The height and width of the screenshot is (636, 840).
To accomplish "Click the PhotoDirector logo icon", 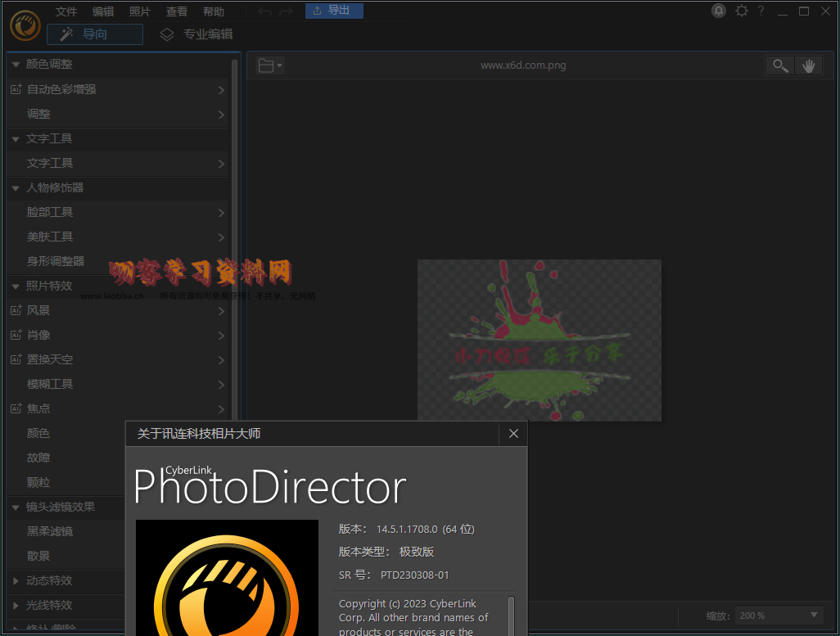I will tap(25, 25).
